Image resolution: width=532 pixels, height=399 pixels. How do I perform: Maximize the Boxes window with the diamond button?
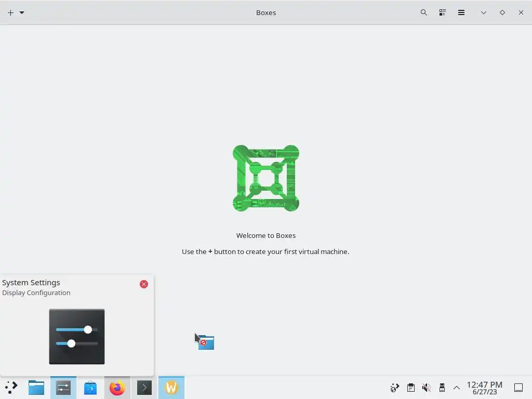point(502,12)
